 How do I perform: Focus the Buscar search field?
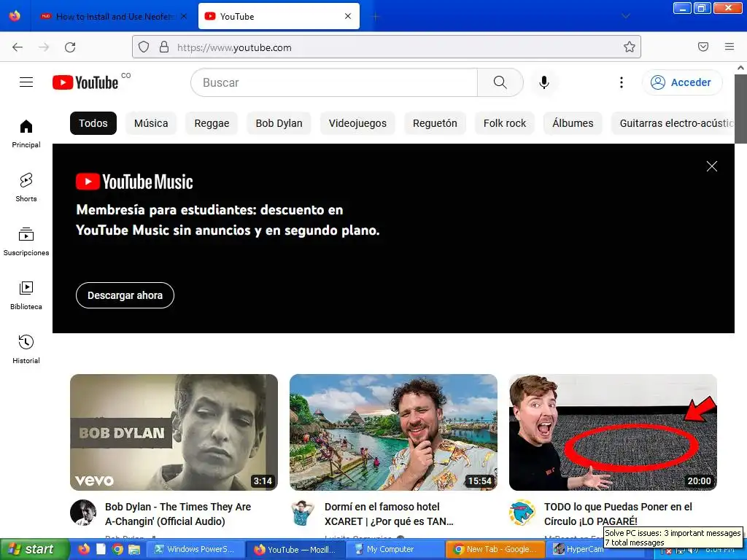click(334, 82)
